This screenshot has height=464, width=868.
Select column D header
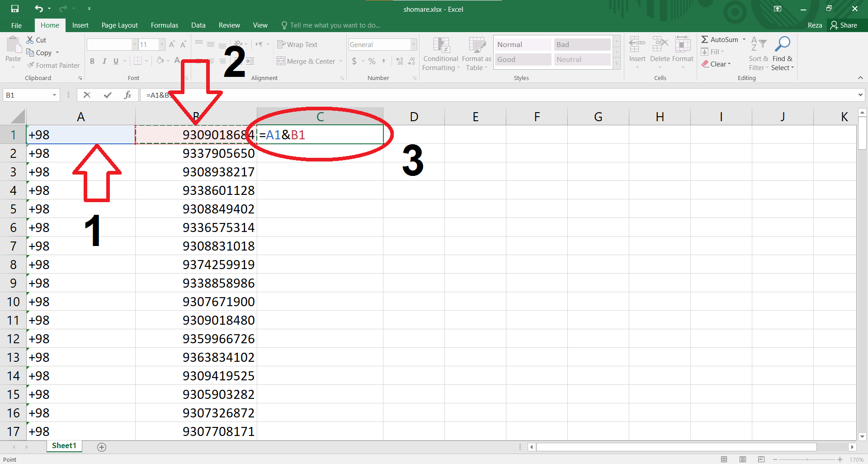tap(414, 117)
